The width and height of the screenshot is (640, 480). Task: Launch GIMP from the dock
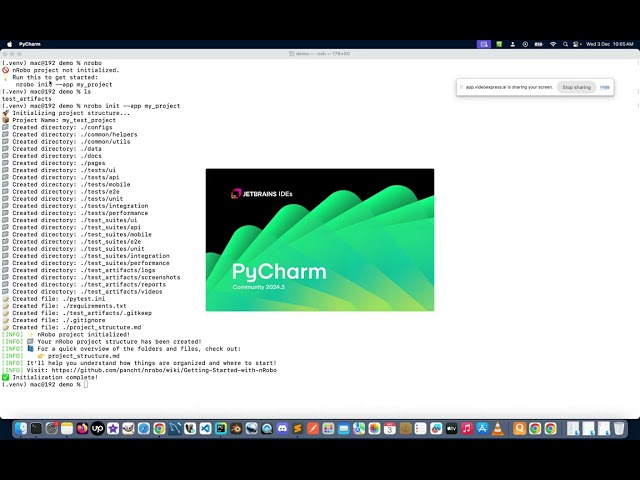[x=129, y=429]
